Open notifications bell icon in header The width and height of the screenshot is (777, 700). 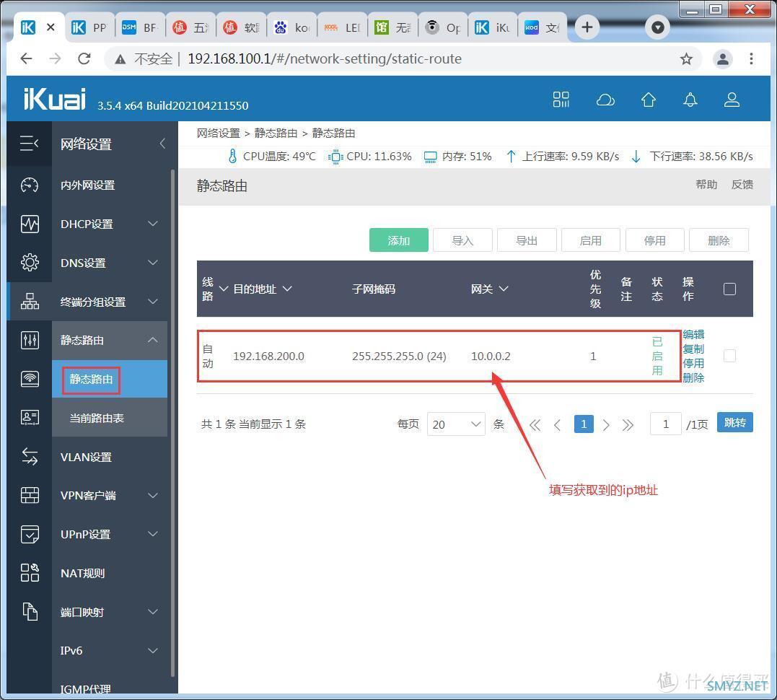tap(690, 100)
